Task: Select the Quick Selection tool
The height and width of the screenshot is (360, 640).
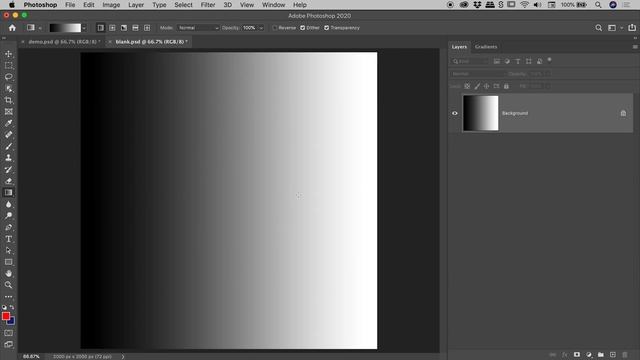Action: [x=9, y=89]
